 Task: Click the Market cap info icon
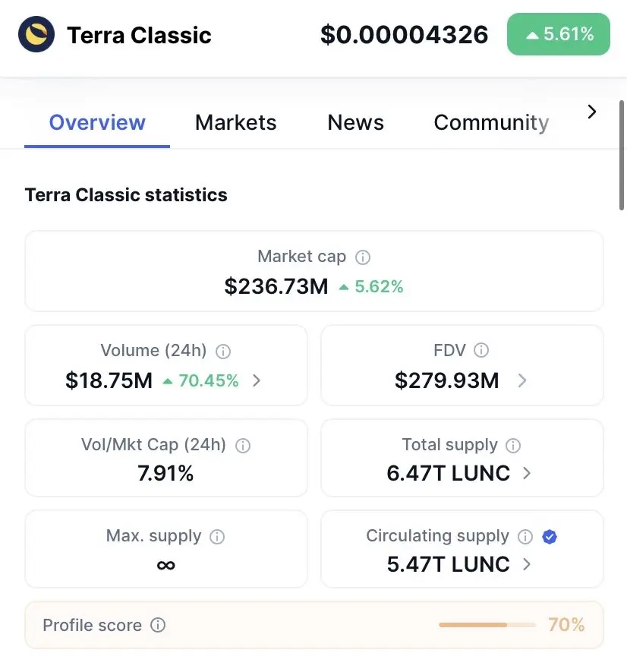(363, 257)
